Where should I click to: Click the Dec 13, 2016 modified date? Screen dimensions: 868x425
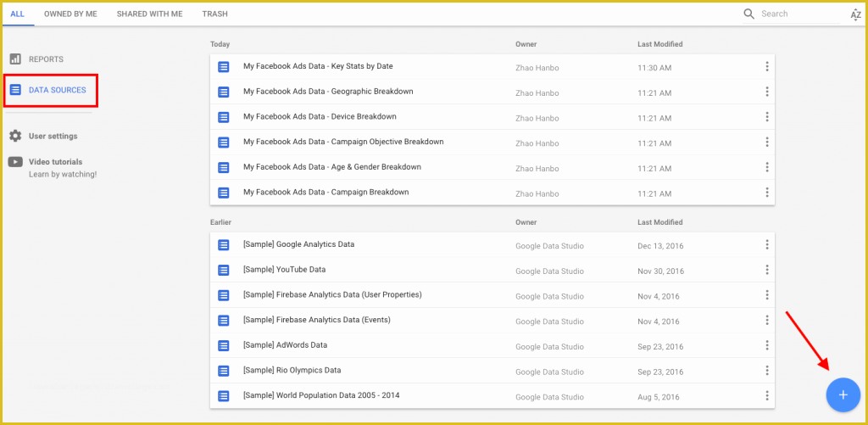[x=660, y=246]
